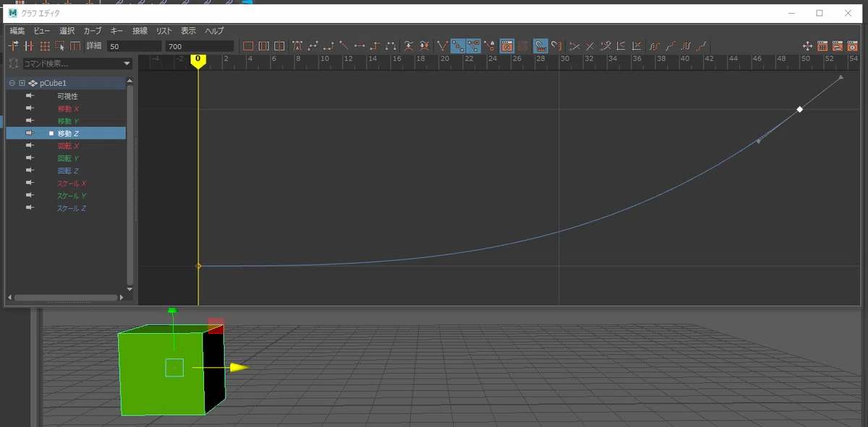Click the Center Current Time icon
This screenshot has width=868, height=427.
[x=279, y=46]
